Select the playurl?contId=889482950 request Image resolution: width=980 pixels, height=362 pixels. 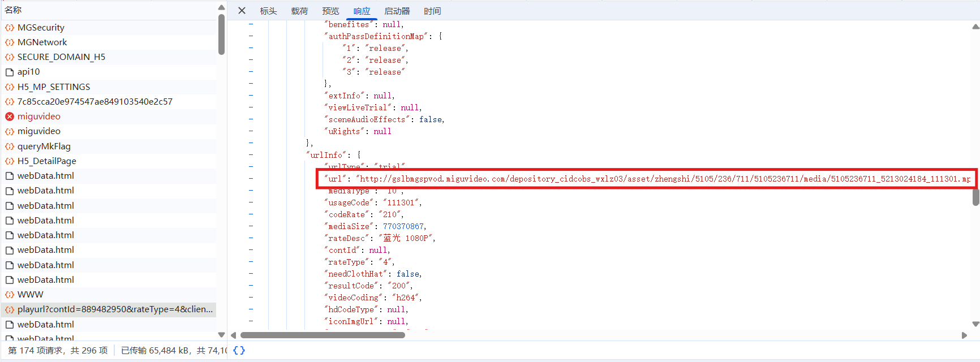click(109, 309)
